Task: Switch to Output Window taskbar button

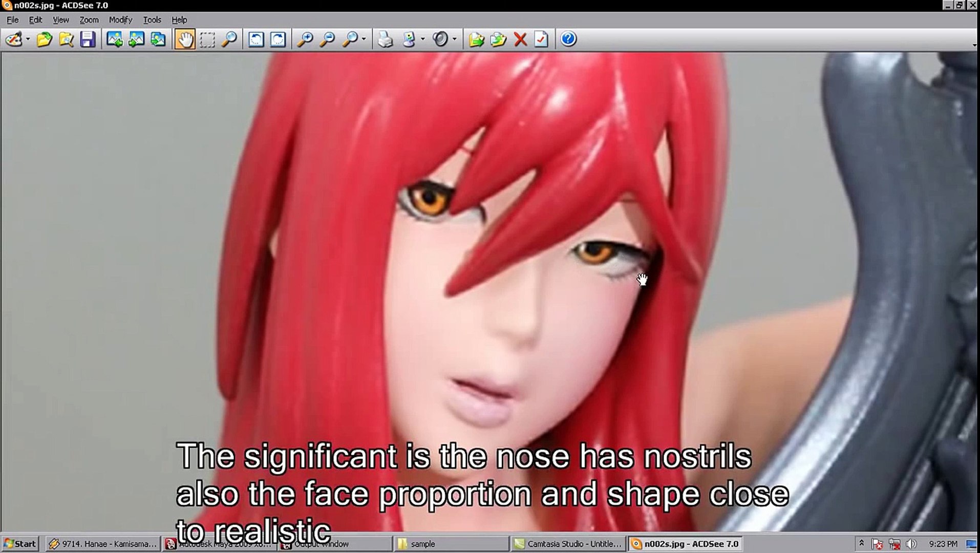Action: click(x=335, y=544)
